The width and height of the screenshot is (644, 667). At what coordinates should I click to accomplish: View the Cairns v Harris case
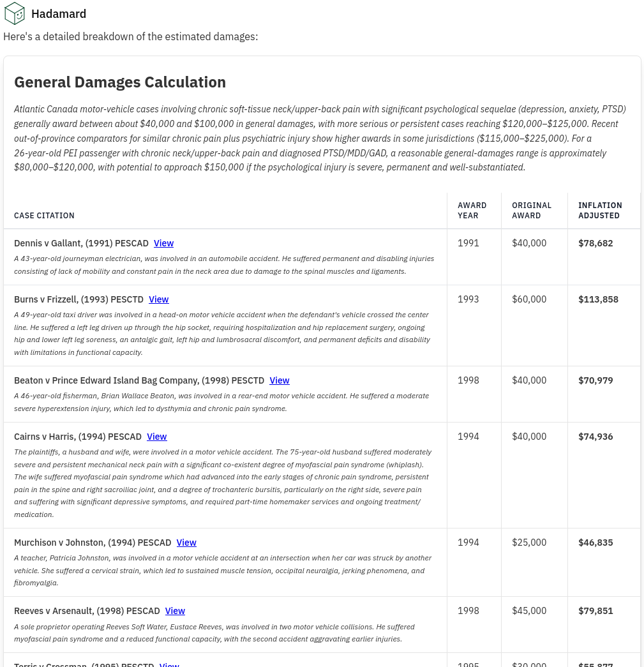(x=156, y=437)
